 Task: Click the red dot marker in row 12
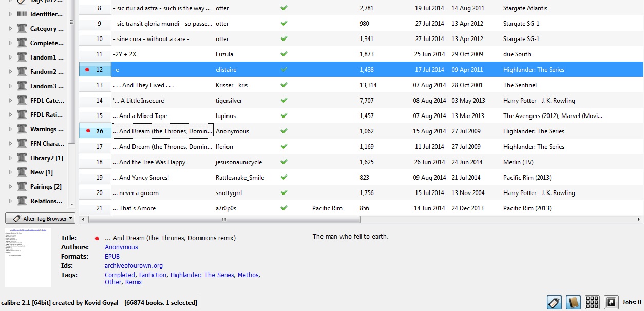(x=87, y=70)
